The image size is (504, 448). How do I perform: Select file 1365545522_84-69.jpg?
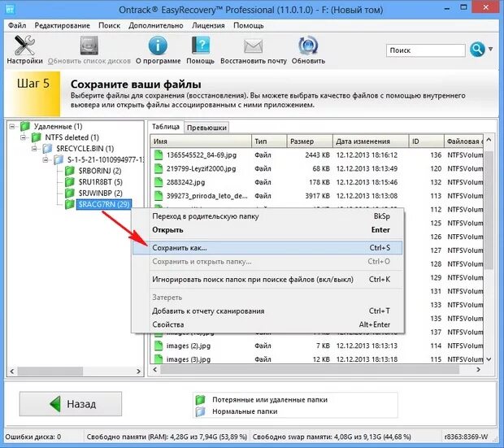point(202,155)
